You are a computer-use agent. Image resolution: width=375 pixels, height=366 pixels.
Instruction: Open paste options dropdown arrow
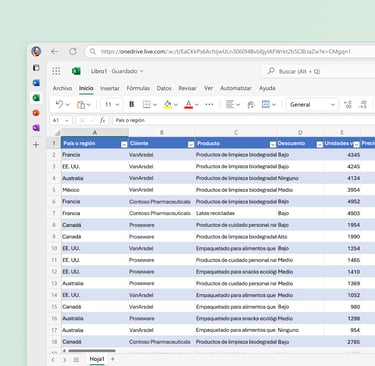coord(89,105)
